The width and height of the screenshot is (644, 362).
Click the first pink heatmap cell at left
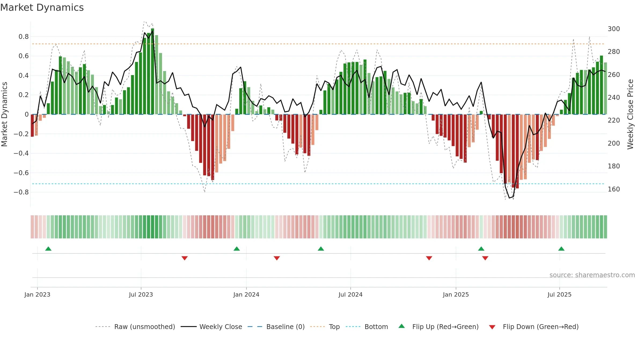(32, 227)
